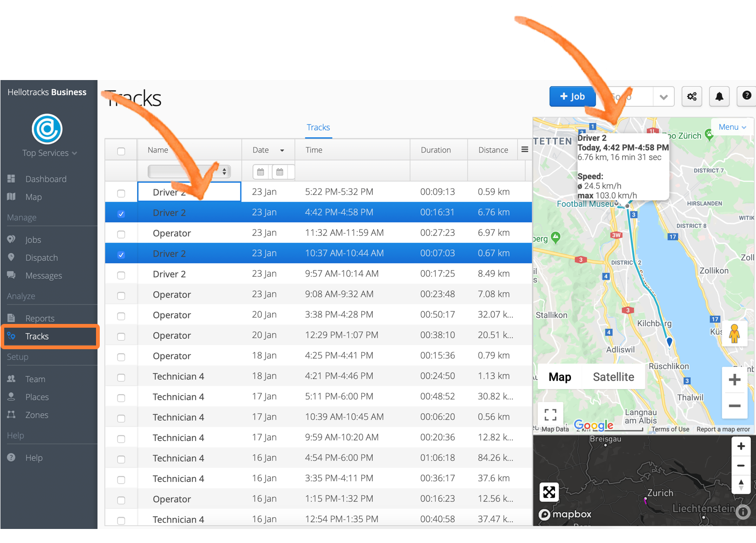Open Terms of Use link

tap(670, 429)
